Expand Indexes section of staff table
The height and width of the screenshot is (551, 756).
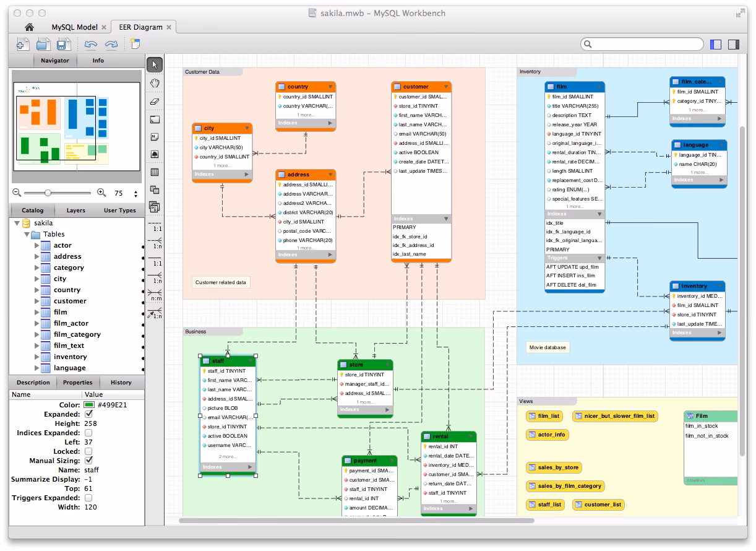(250, 467)
